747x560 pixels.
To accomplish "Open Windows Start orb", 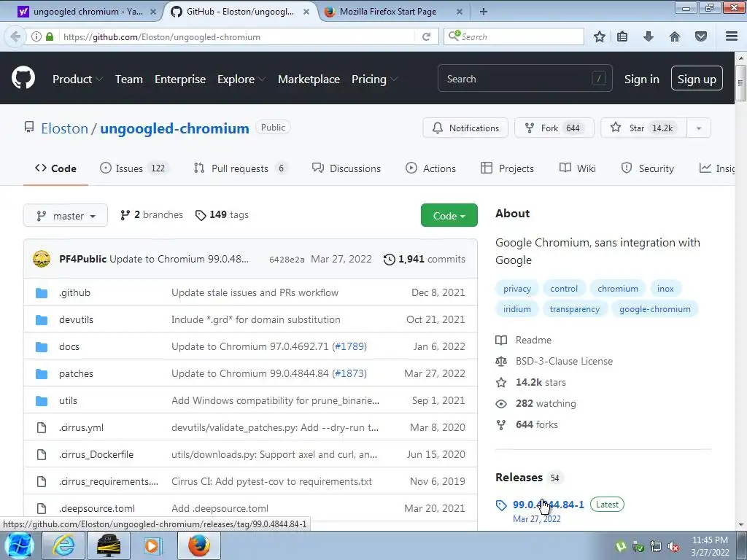I will click(19, 545).
